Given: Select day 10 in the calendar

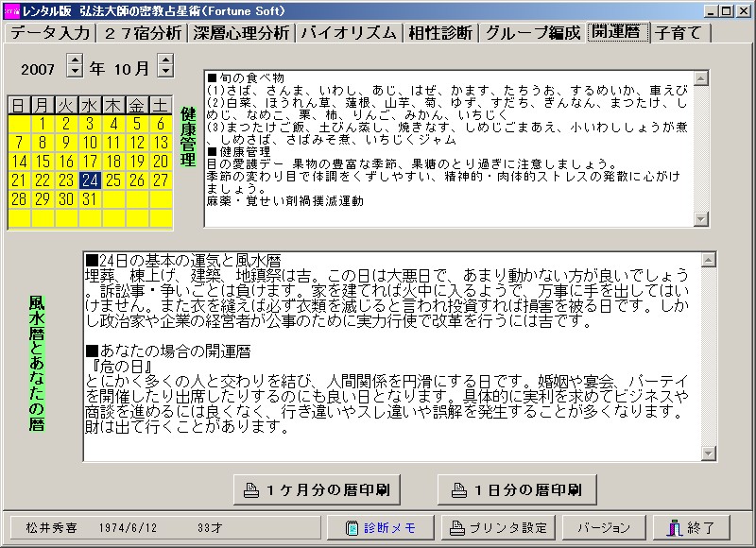Looking at the screenshot, I should tap(90, 143).
